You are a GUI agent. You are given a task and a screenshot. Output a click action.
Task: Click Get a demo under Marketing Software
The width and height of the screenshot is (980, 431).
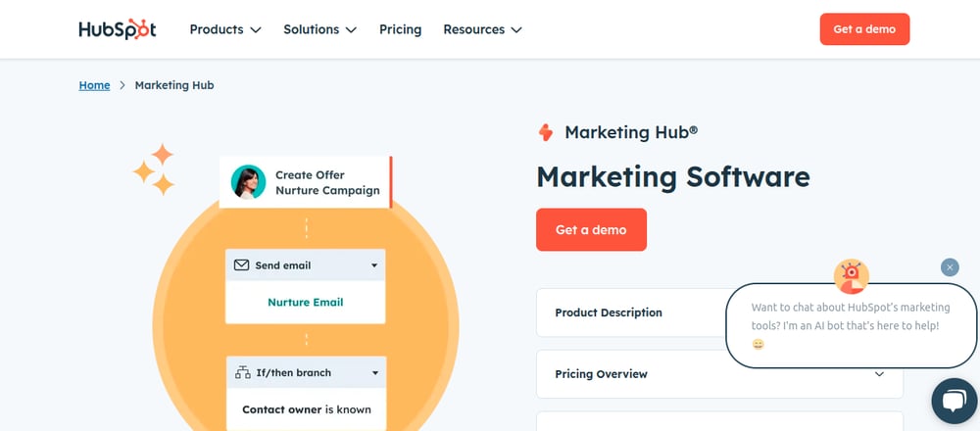pos(591,230)
